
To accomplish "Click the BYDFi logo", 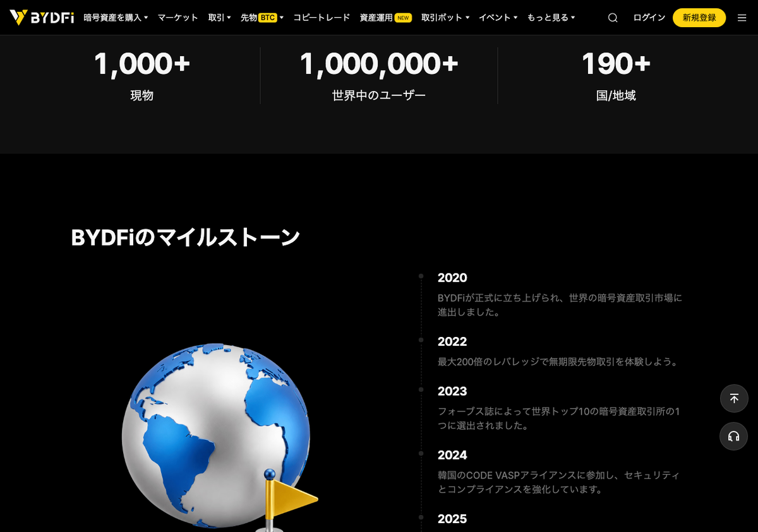I will pyautogui.click(x=42, y=18).
